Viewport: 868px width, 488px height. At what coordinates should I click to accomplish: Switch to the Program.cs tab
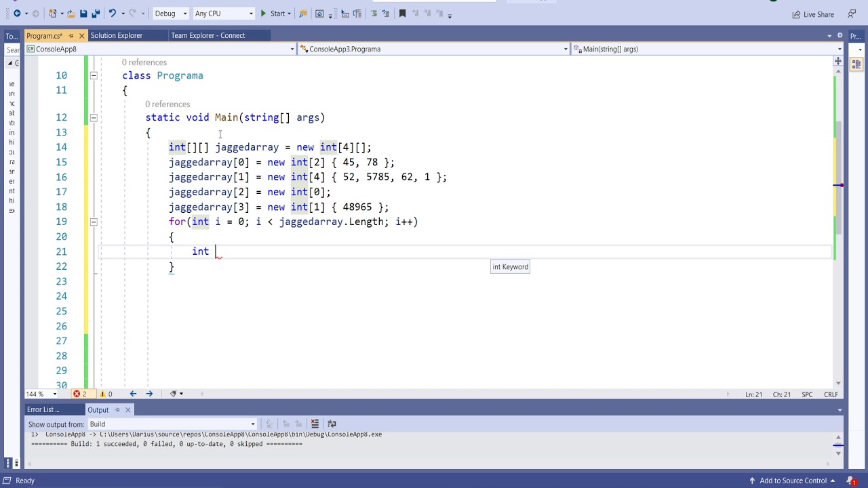[x=44, y=35]
